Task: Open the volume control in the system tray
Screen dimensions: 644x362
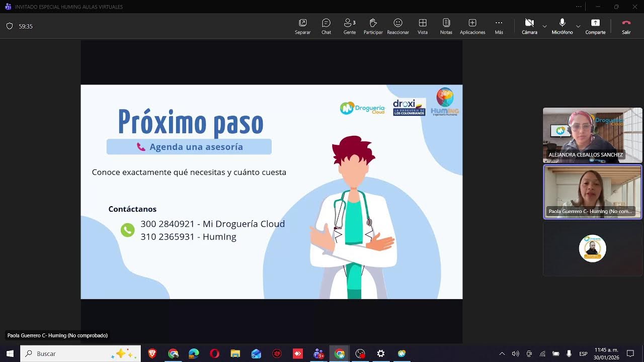Action: 515,353
